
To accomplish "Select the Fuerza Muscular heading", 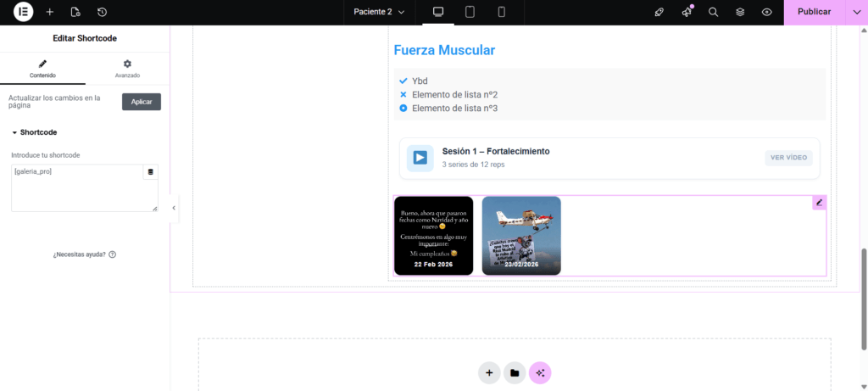I will pos(444,50).
